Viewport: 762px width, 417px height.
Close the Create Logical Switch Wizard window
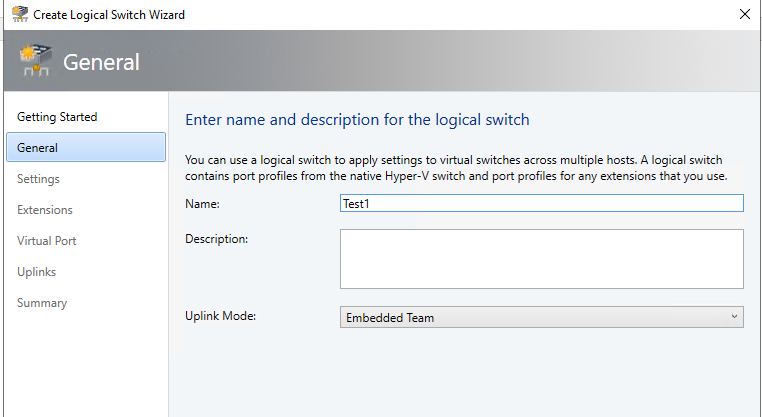(x=745, y=14)
